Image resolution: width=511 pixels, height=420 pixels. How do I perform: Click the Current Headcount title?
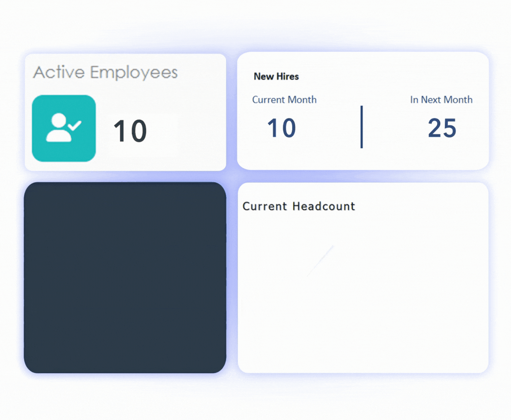[x=299, y=206]
